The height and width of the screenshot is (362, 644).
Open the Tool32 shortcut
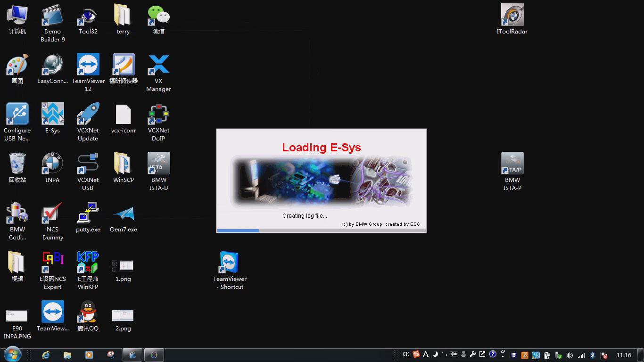(88, 16)
